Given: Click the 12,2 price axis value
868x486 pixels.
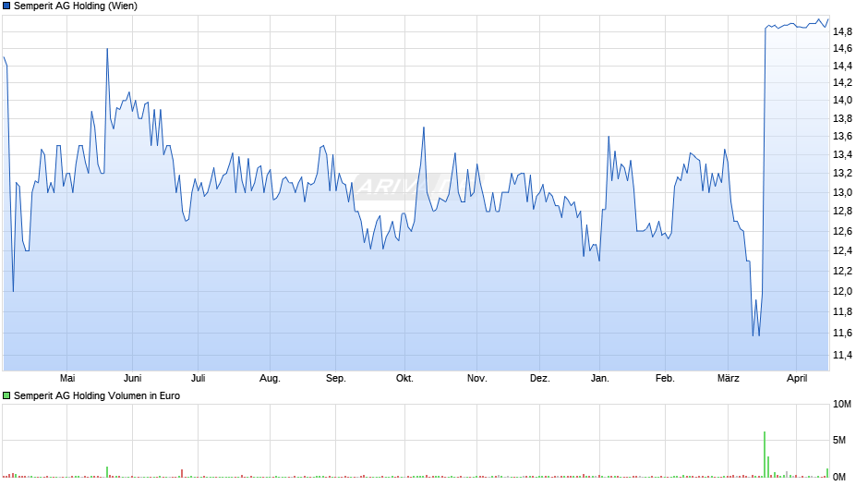Looking at the screenshot, I should click(842, 271).
